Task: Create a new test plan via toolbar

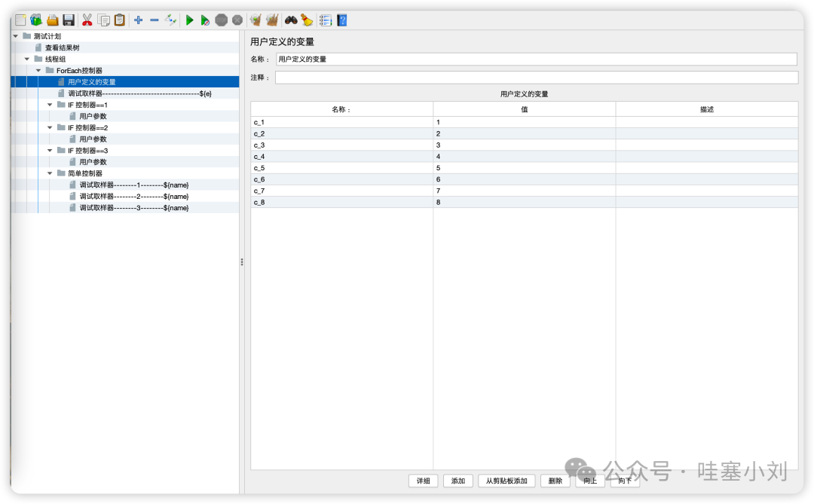Action: click(20, 20)
